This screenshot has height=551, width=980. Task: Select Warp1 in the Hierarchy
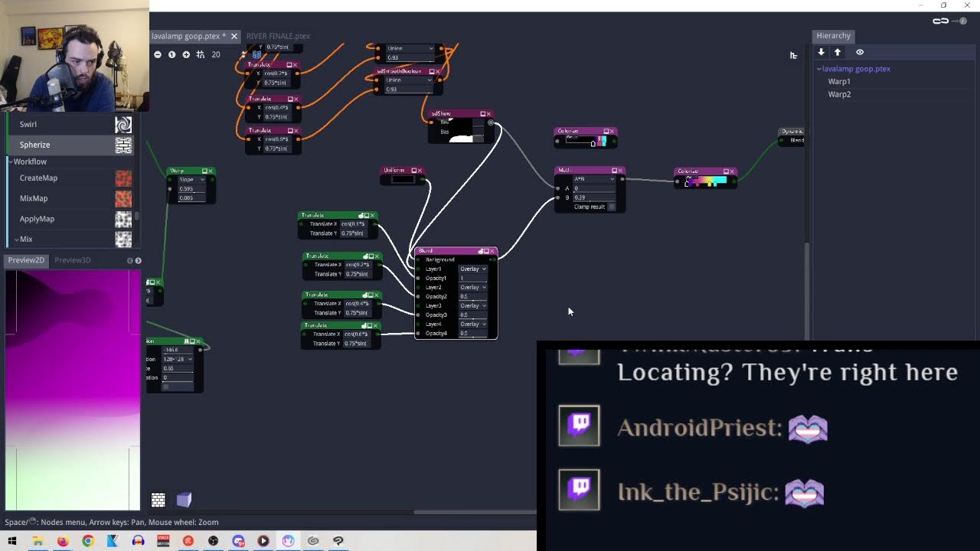point(839,81)
